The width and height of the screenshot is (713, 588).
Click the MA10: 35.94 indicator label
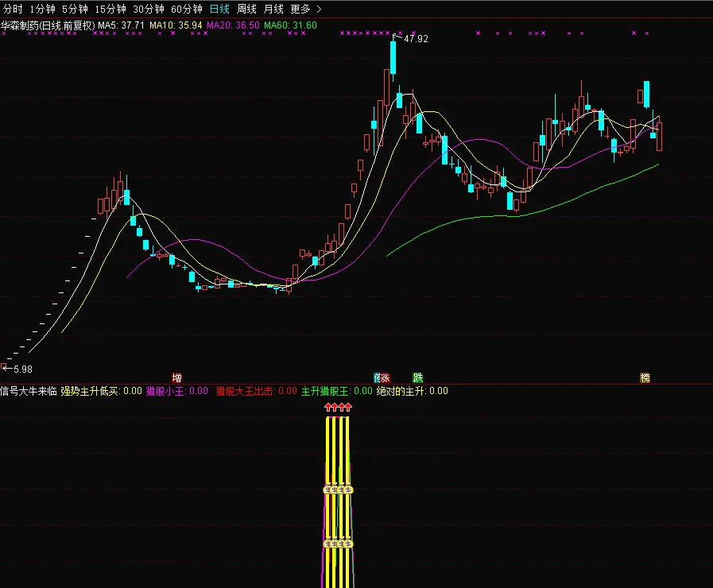tap(176, 25)
